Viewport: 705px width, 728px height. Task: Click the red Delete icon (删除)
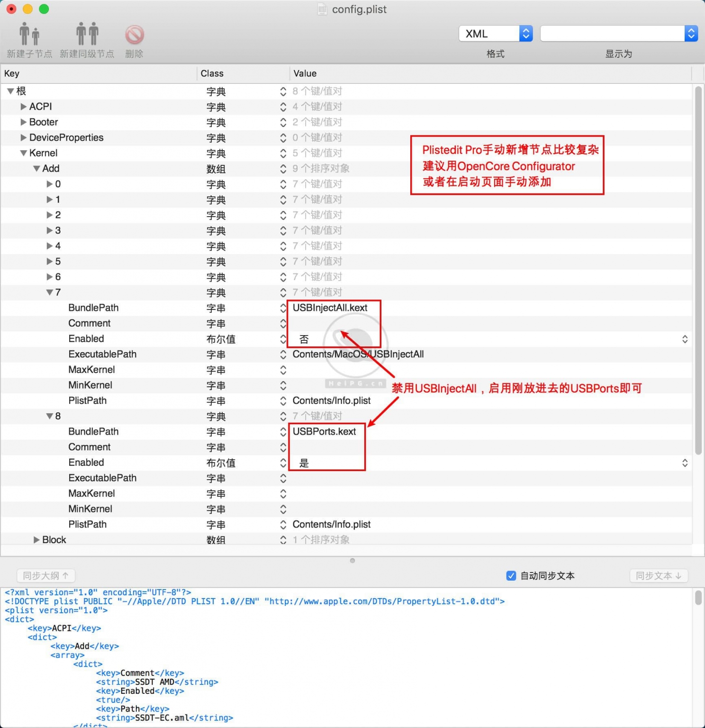tap(135, 35)
